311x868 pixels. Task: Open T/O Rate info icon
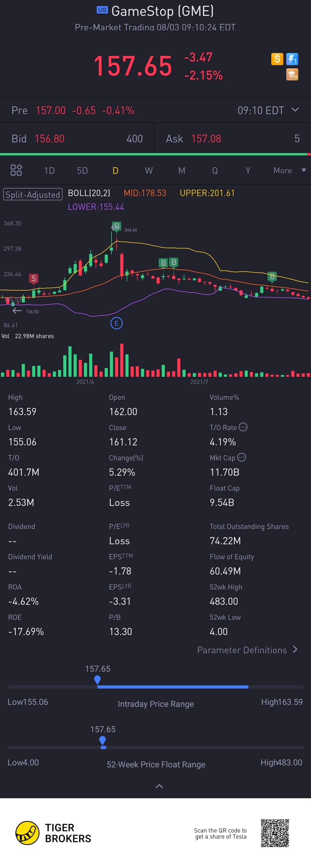243,427
